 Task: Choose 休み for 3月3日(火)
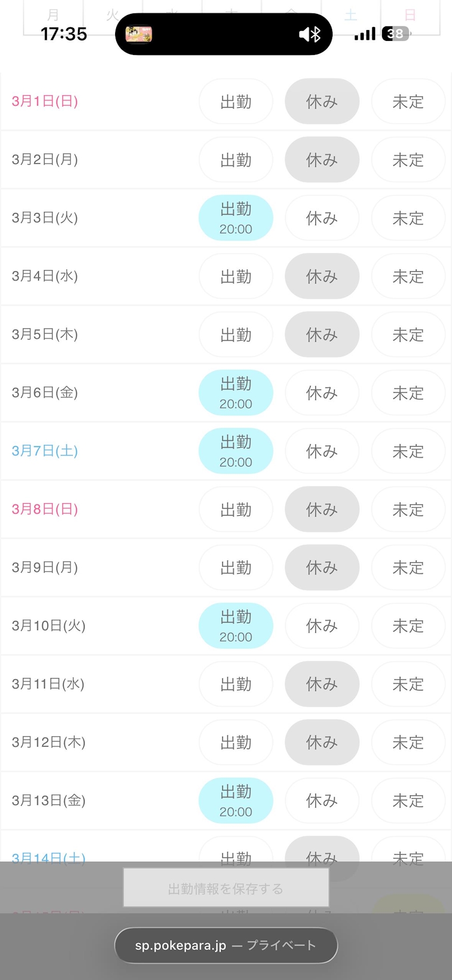click(322, 218)
